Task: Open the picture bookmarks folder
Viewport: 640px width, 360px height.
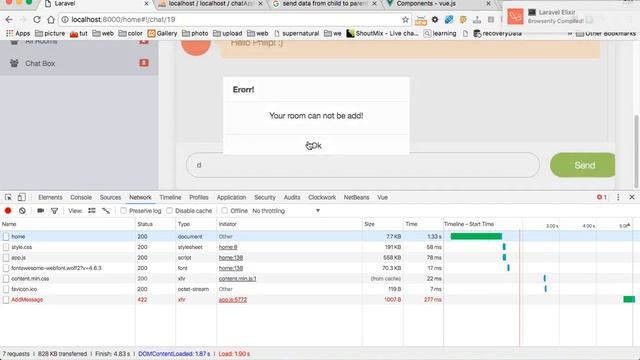Action: 50,33
